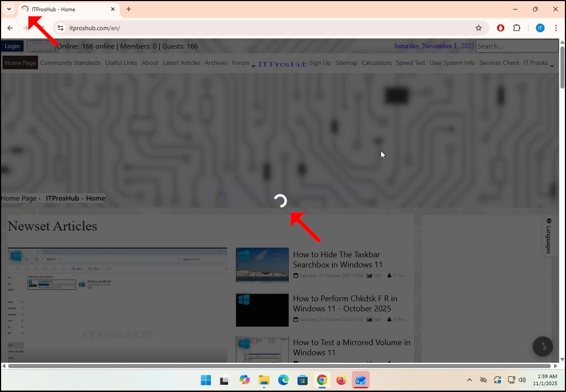
Task: Select the ITProsHub - Home tab
Action: click(x=69, y=9)
